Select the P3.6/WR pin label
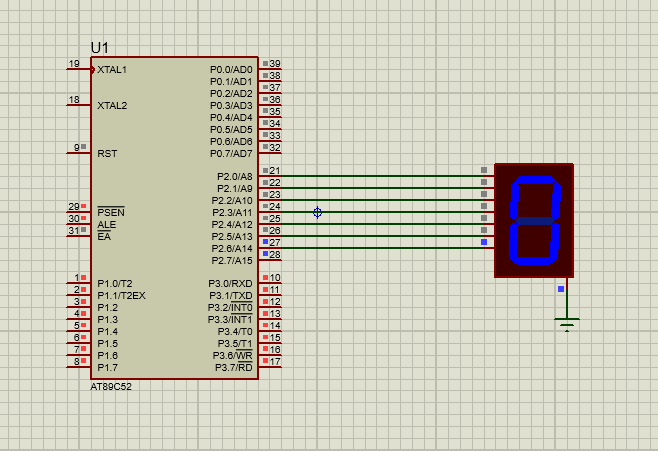The height and width of the screenshot is (451, 658). [232, 355]
